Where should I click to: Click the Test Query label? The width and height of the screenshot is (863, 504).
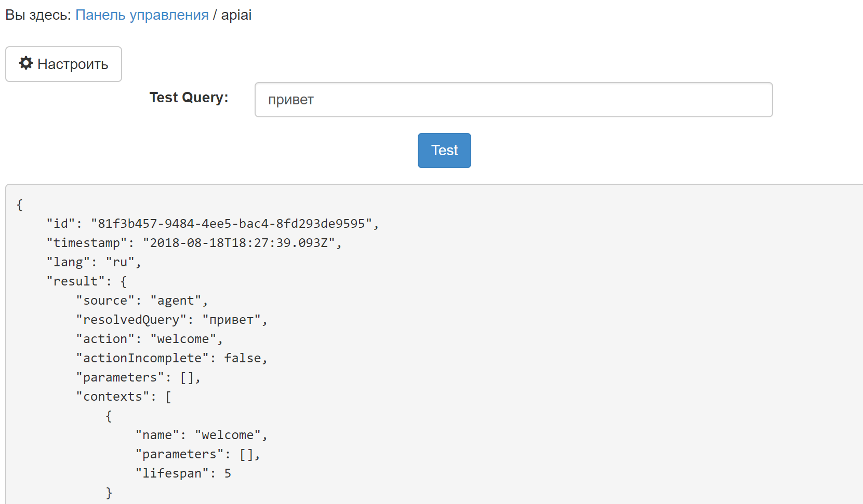189,98
